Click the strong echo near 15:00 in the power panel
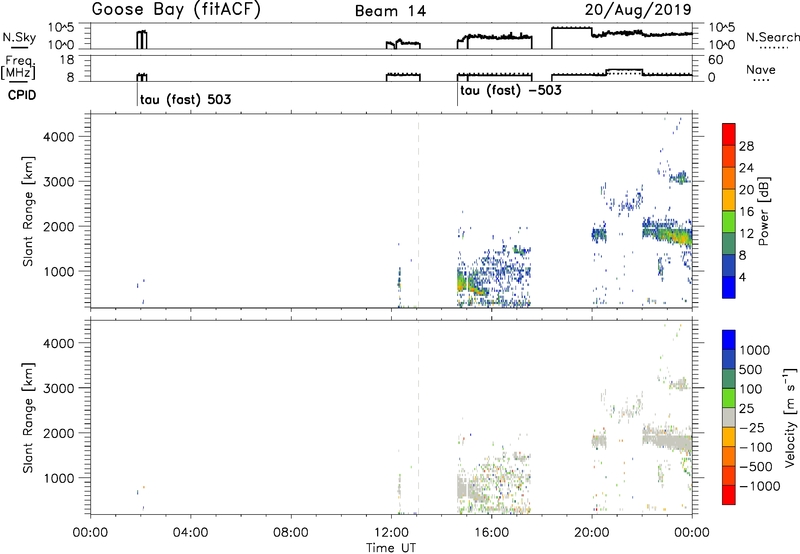The image size is (800, 554). tap(462, 282)
